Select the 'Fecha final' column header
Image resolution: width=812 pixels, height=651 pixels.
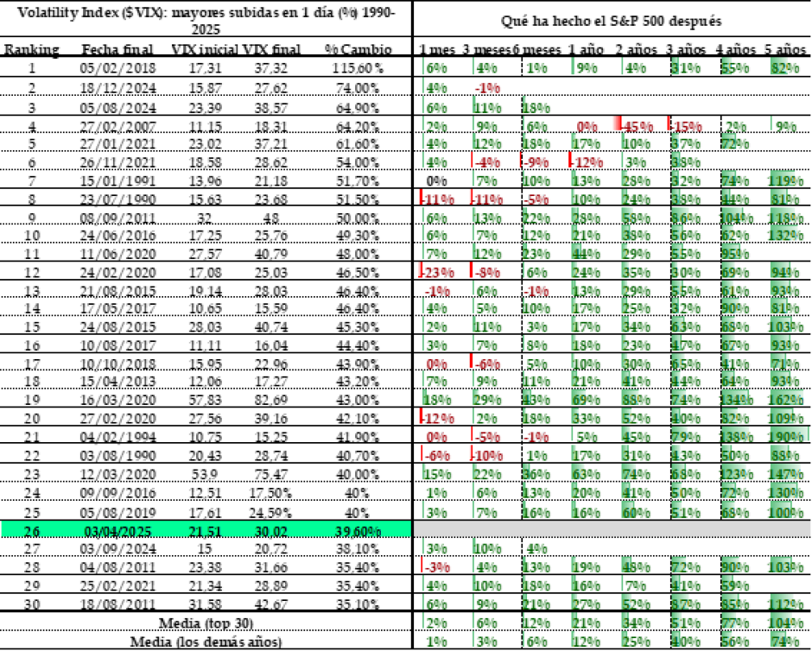tap(117, 50)
